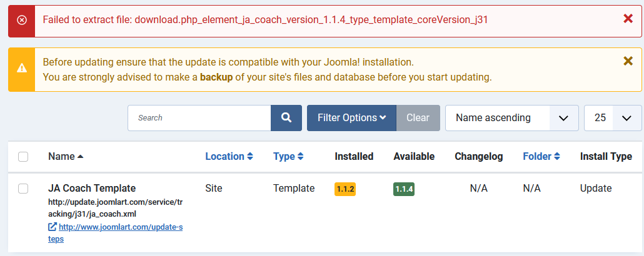This screenshot has height=256, width=644.
Task: Click the green 1.1.4 available version badge
Action: point(404,189)
